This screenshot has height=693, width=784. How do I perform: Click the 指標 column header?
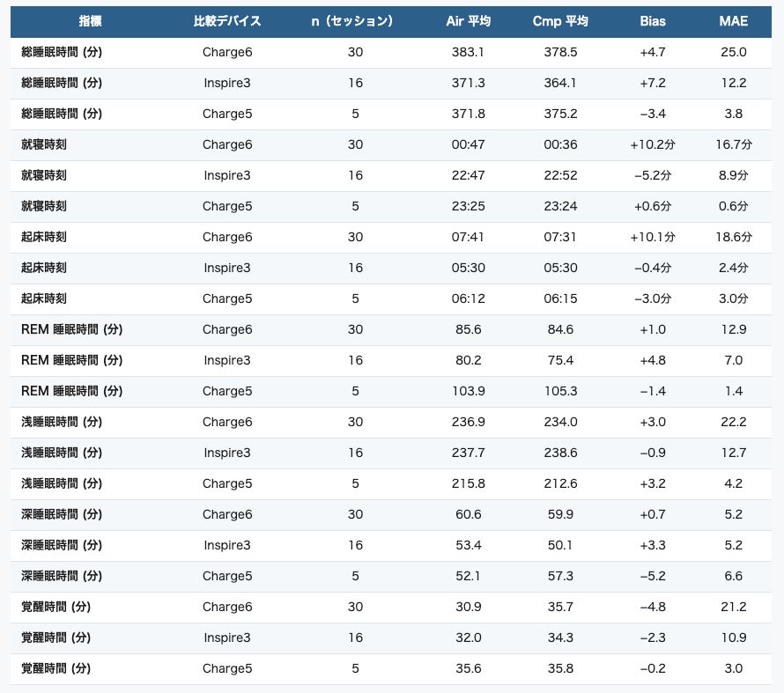coord(91,21)
